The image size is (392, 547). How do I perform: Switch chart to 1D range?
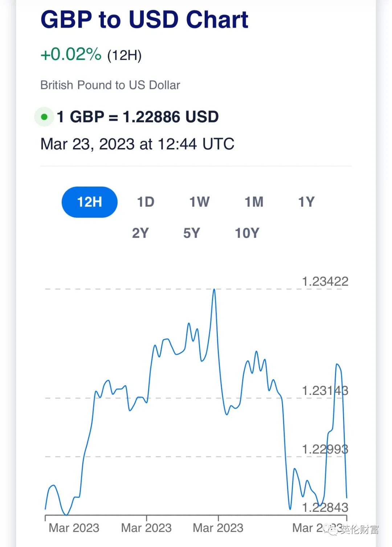click(146, 202)
